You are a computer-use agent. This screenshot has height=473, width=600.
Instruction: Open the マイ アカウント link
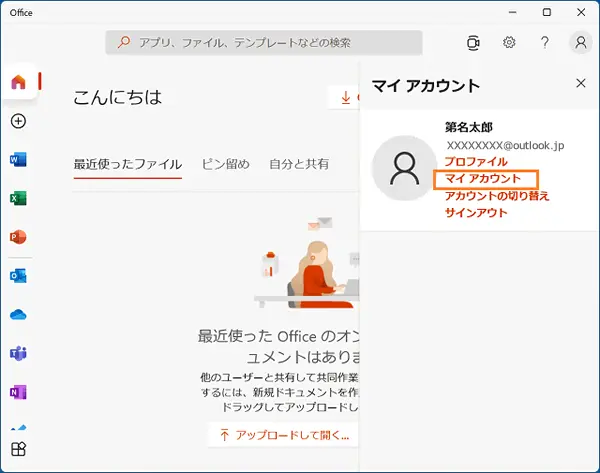483,179
